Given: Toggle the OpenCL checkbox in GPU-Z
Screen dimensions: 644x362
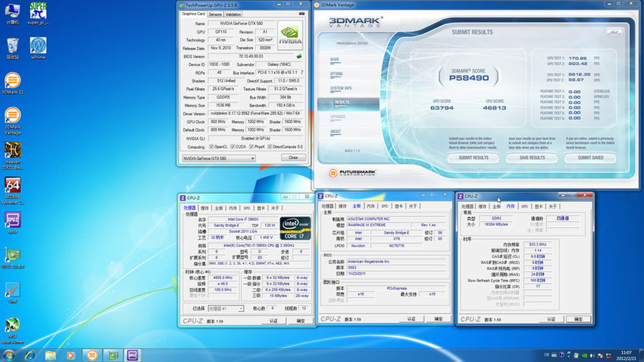Looking at the screenshot, I should (211, 147).
